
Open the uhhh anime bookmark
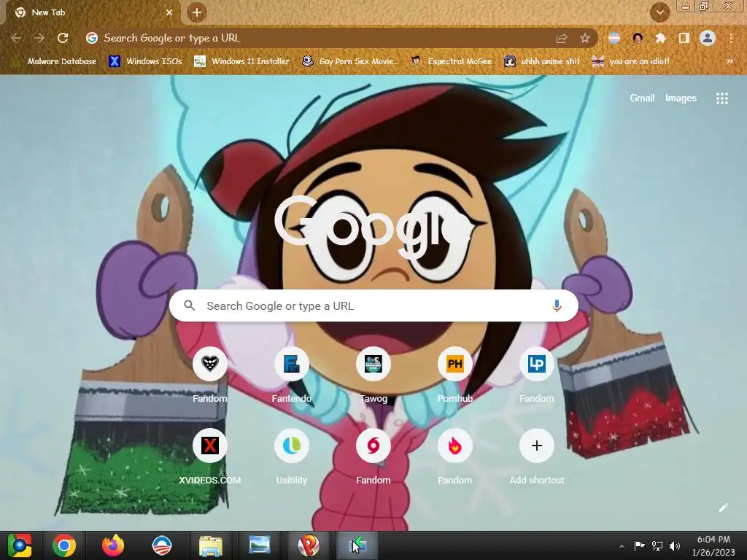tap(542, 61)
